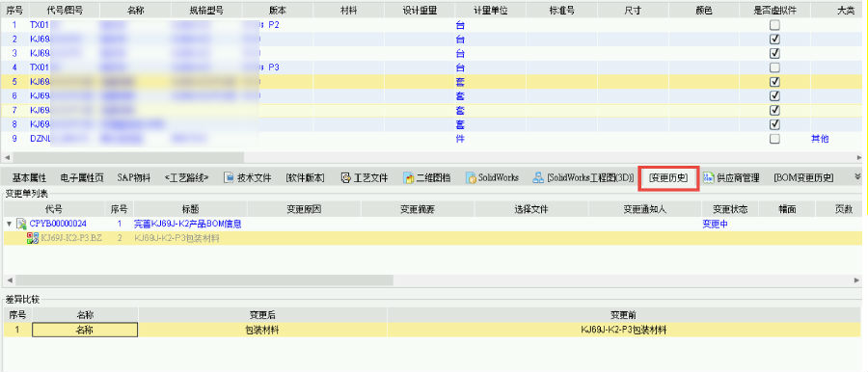Open the 供应商管理 tab icon
The height and width of the screenshot is (372, 868).
pyautogui.click(x=708, y=177)
